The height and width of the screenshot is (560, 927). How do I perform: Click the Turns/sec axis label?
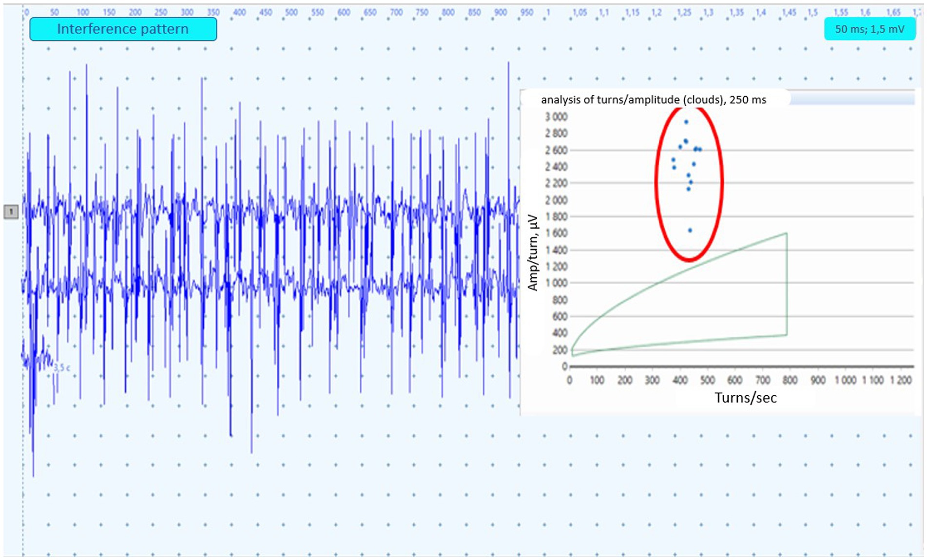tap(746, 398)
